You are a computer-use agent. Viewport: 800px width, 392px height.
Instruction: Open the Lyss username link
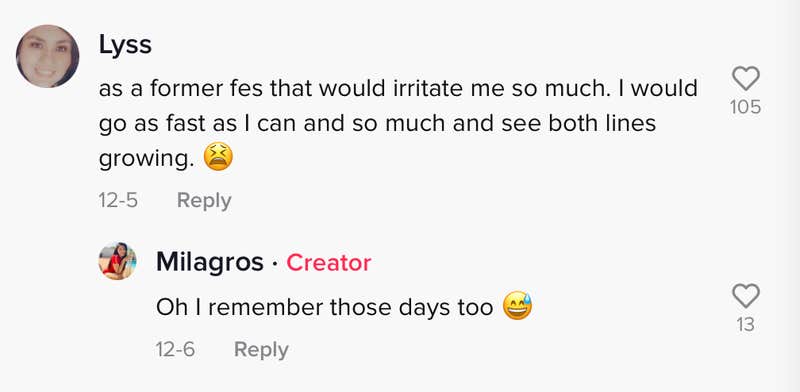[x=125, y=45]
